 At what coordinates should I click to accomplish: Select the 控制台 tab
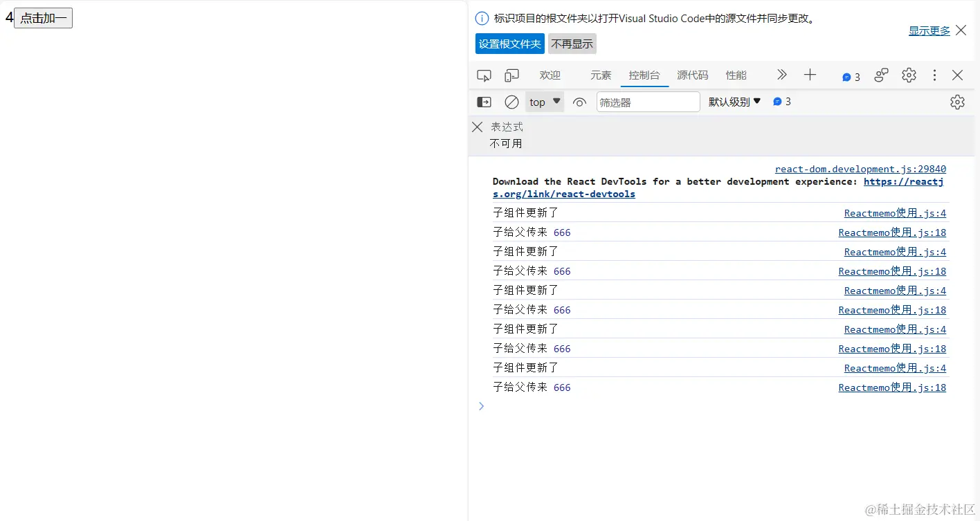[x=644, y=75]
